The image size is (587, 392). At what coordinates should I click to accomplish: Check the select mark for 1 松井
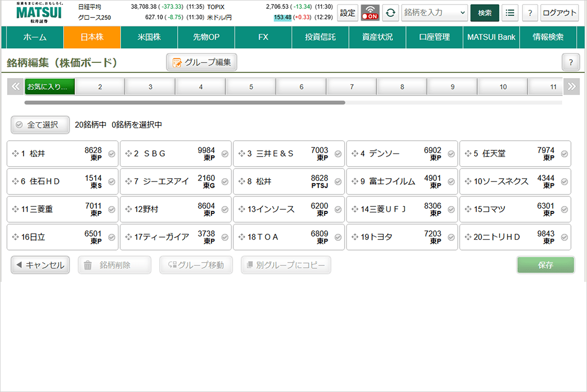click(x=112, y=154)
